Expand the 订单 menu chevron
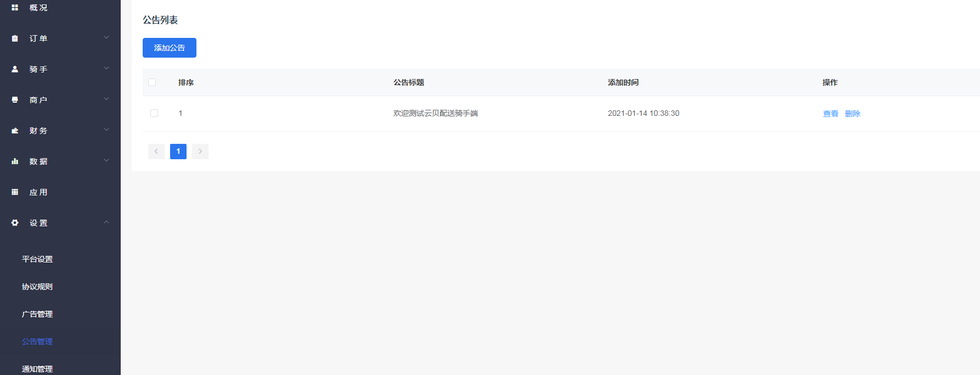 106,38
